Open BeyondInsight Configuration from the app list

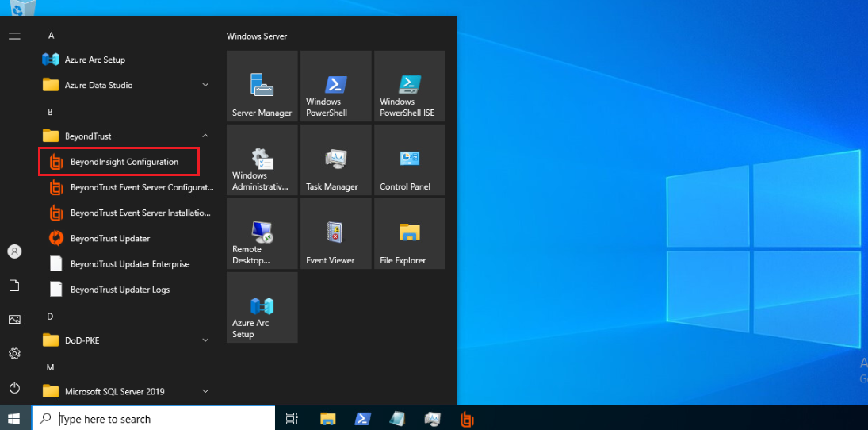pos(127,163)
